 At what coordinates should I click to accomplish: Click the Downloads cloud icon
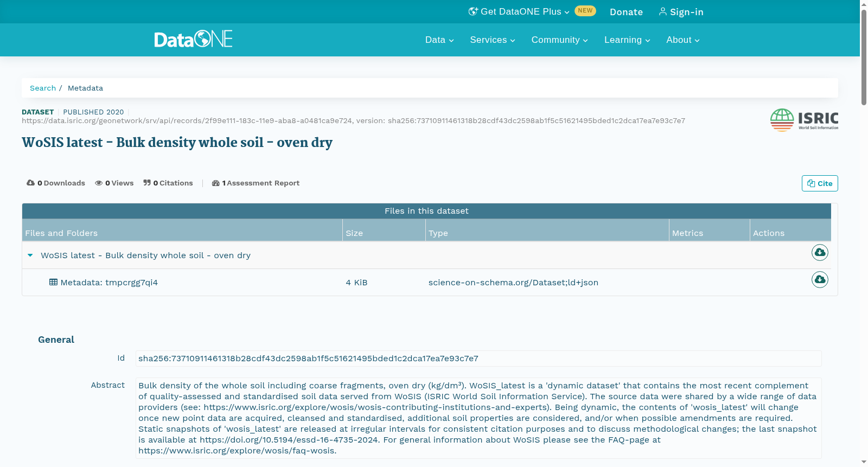click(30, 183)
